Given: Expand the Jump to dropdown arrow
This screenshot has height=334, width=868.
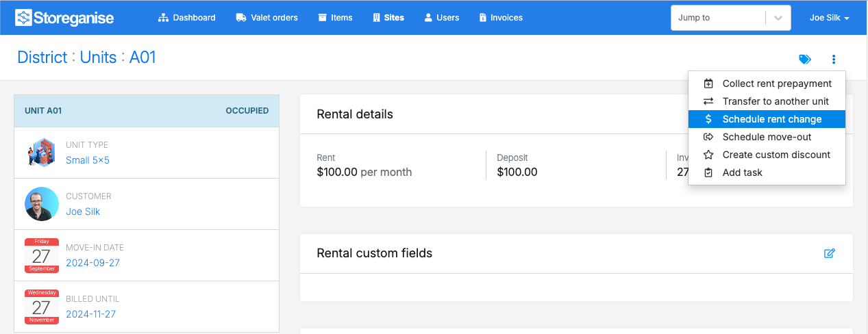Looking at the screenshot, I should [x=778, y=18].
